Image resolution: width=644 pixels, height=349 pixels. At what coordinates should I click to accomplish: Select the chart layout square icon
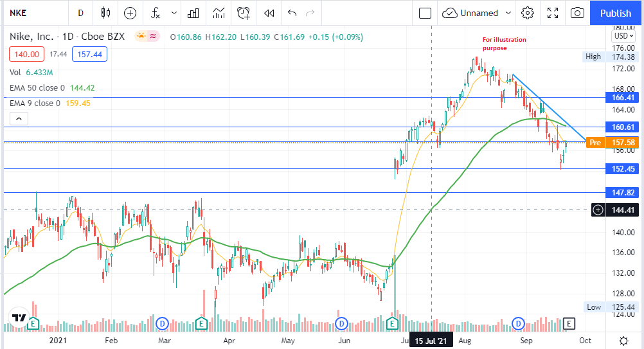click(x=425, y=13)
